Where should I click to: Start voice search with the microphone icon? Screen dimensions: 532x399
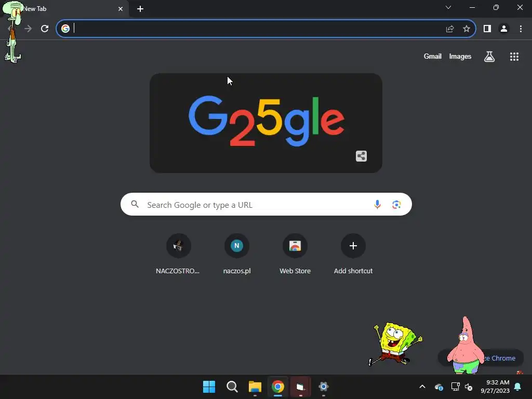[377, 205]
